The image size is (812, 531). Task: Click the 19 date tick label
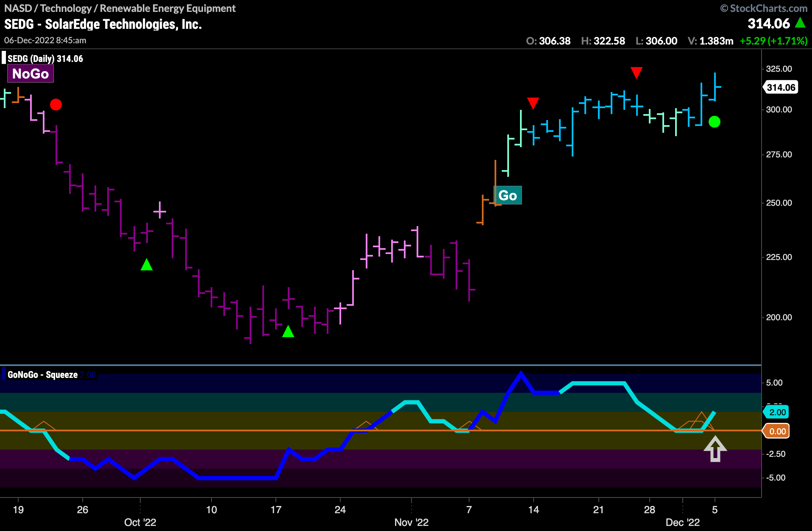pyautogui.click(x=18, y=509)
